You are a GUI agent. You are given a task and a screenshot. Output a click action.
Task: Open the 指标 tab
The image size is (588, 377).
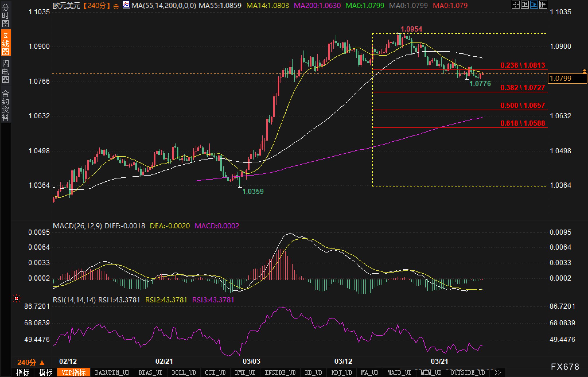(x=23, y=372)
